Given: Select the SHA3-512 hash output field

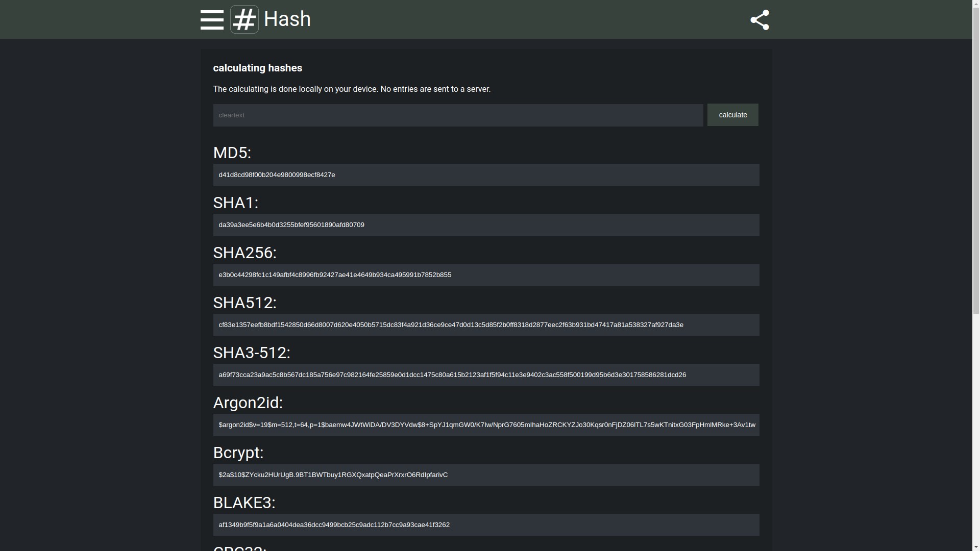Looking at the screenshot, I should tap(486, 375).
